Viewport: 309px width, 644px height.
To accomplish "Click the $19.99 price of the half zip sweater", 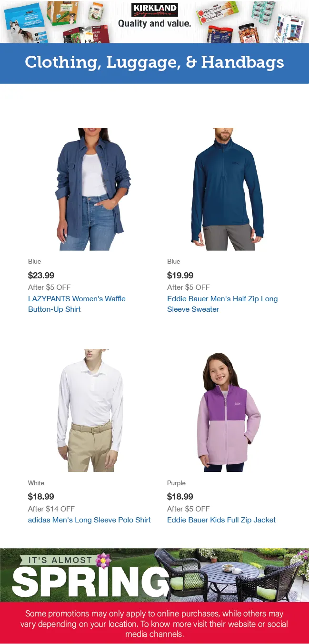I will [180, 275].
